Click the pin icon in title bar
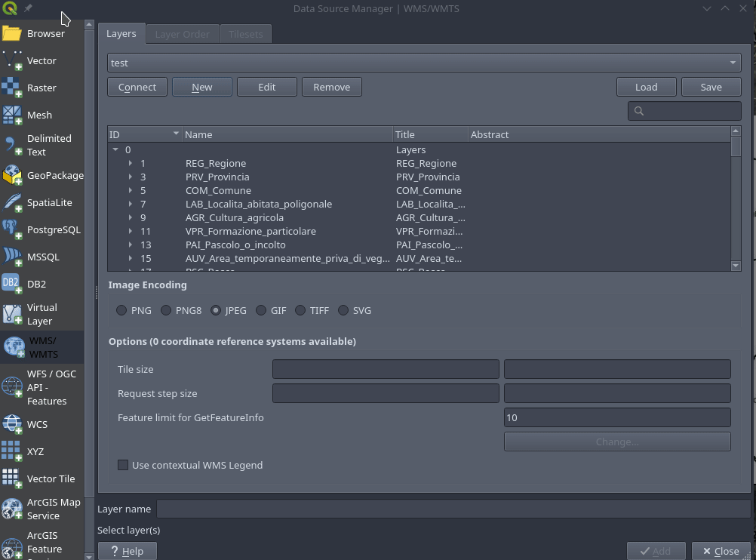The image size is (756, 560). [x=28, y=8]
